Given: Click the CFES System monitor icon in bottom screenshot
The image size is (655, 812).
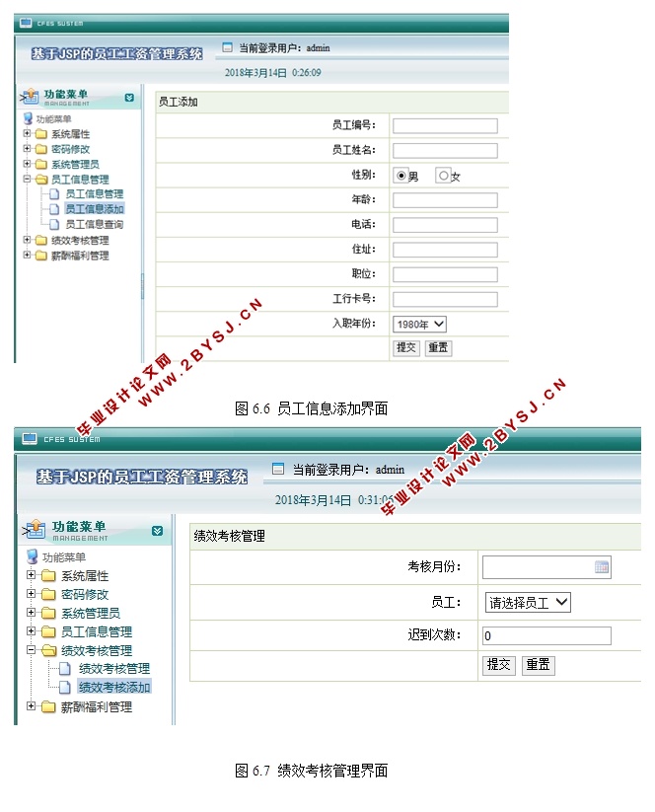Looking at the screenshot, I should point(30,439).
